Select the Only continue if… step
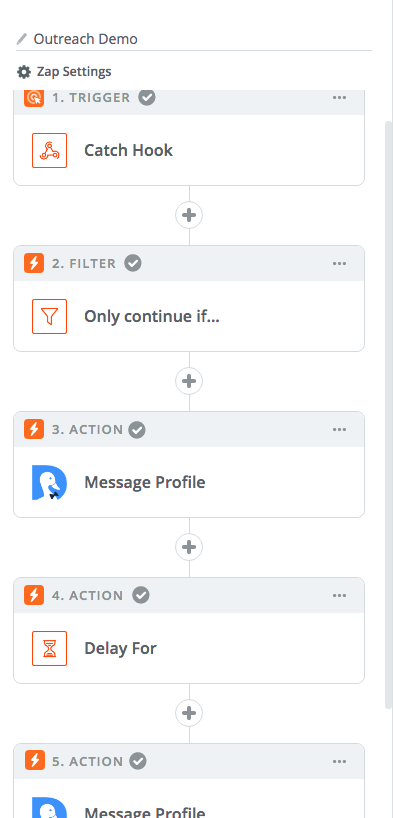This screenshot has height=818, width=393. coord(189,316)
